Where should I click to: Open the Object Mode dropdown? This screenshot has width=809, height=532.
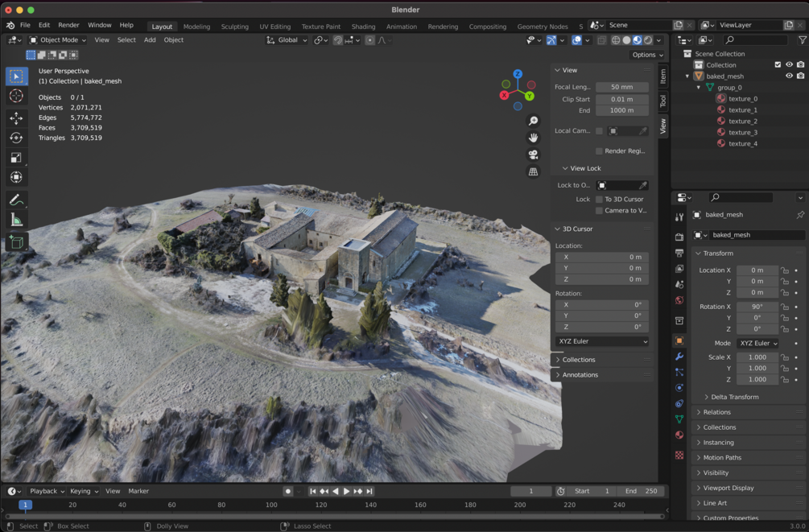58,40
